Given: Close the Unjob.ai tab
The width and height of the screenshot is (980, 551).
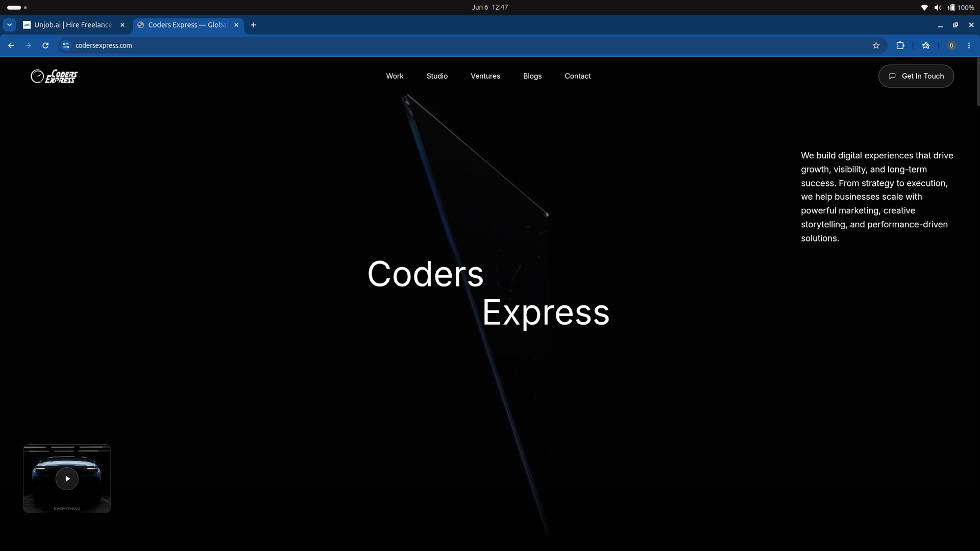Looking at the screenshot, I should pyautogui.click(x=122, y=25).
